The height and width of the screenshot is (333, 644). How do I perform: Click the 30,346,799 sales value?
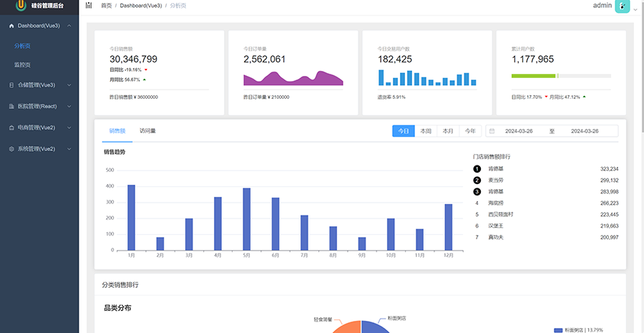(x=134, y=59)
